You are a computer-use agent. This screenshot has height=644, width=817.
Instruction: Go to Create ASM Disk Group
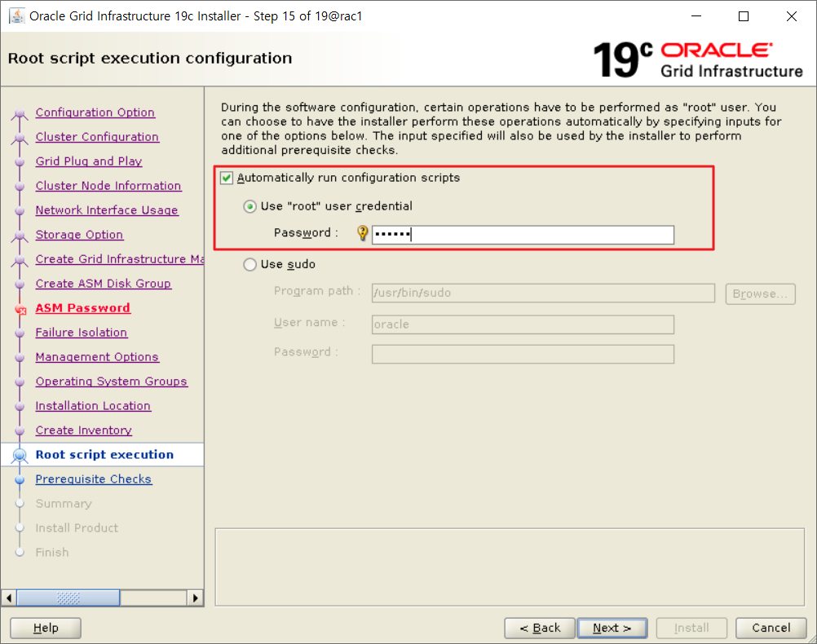pos(104,284)
